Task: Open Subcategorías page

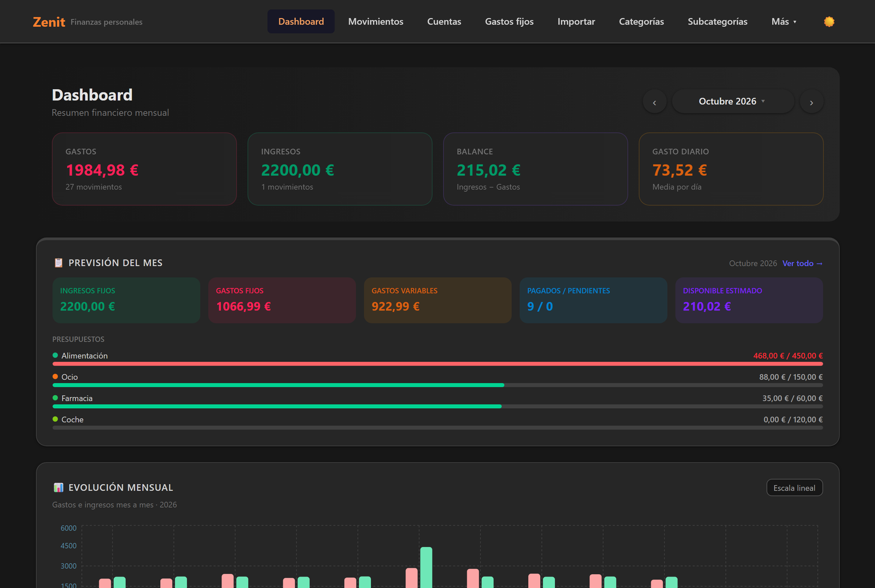Action: pos(717,22)
